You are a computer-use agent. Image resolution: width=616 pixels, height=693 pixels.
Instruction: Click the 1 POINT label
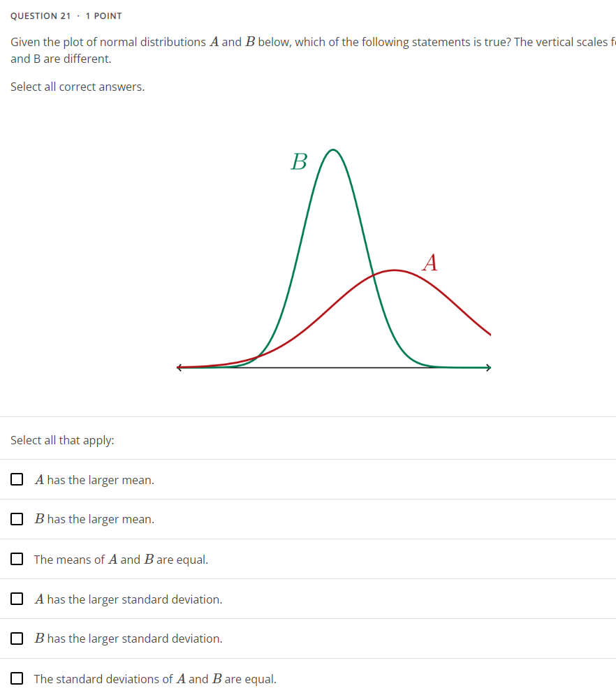pos(104,16)
